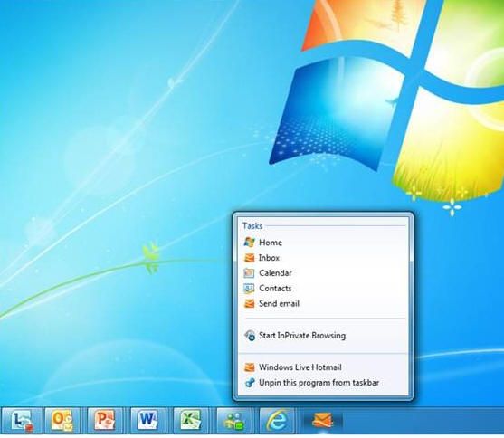Image resolution: width=504 pixels, height=438 pixels.
Task: Click the envelope icon beside Send email
Action: coord(250,303)
